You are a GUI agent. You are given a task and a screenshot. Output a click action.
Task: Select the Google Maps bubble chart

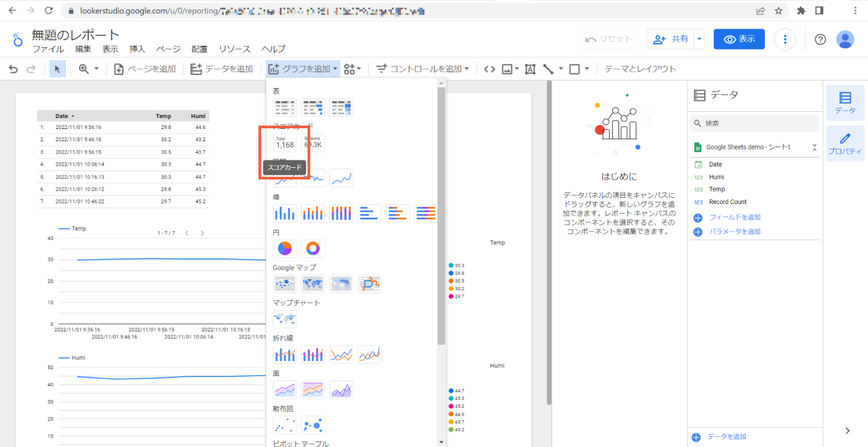click(x=284, y=283)
